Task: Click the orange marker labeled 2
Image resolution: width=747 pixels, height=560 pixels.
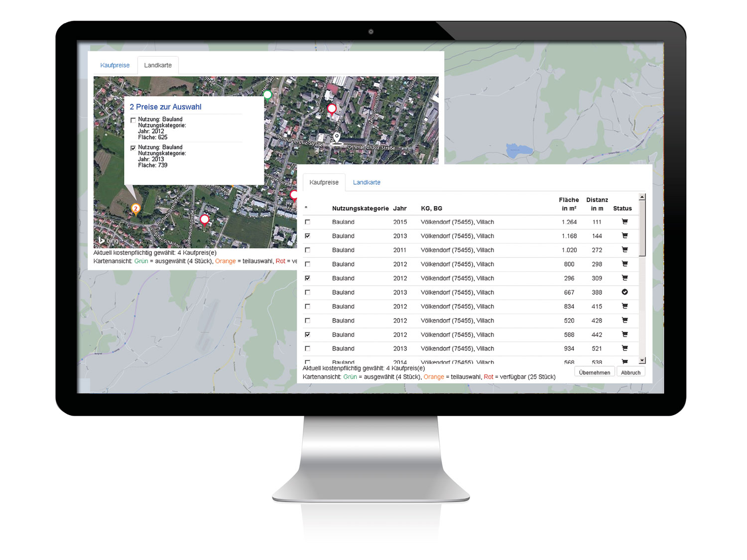Action: tap(135, 209)
